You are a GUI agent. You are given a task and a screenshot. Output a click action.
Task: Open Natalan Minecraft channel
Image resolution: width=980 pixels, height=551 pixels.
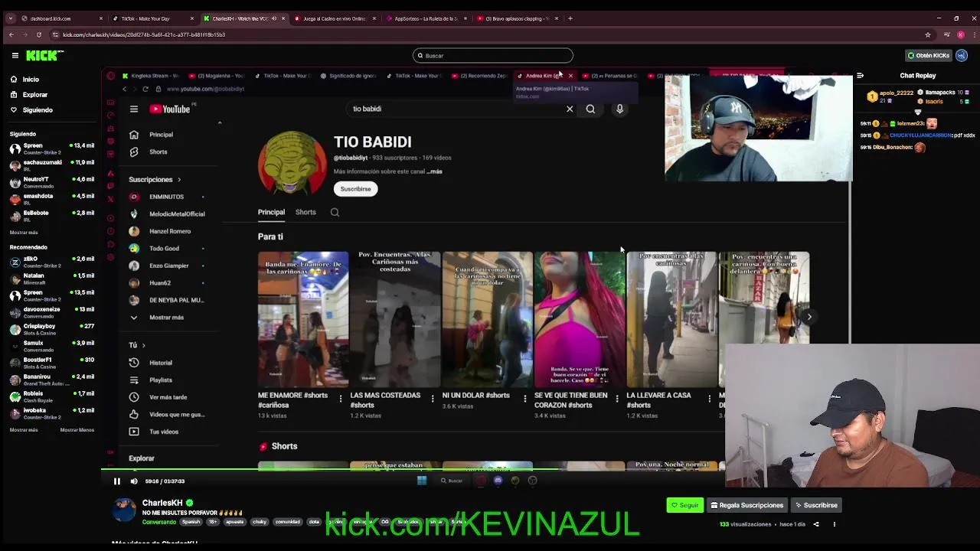coord(52,279)
